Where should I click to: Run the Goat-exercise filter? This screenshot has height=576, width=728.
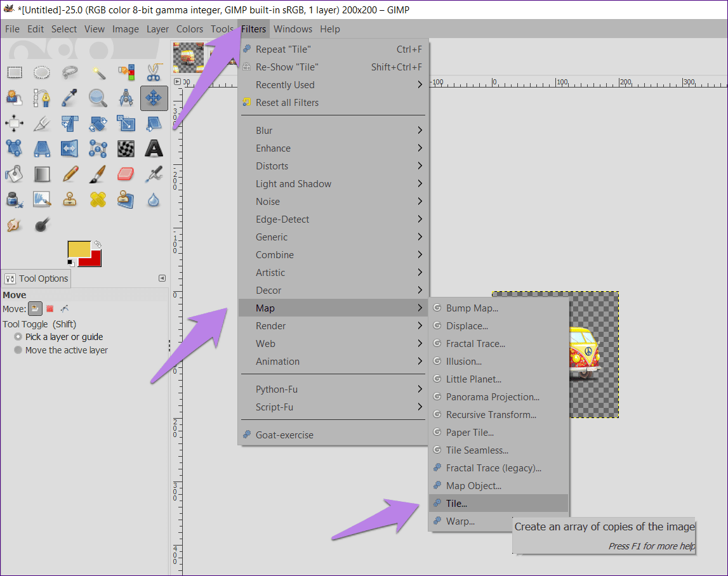333,435
